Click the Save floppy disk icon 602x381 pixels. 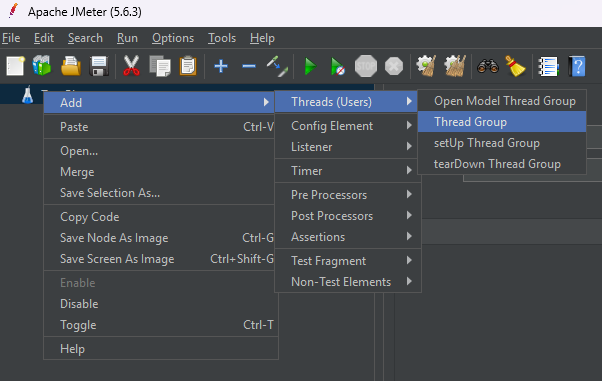(99, 66)
